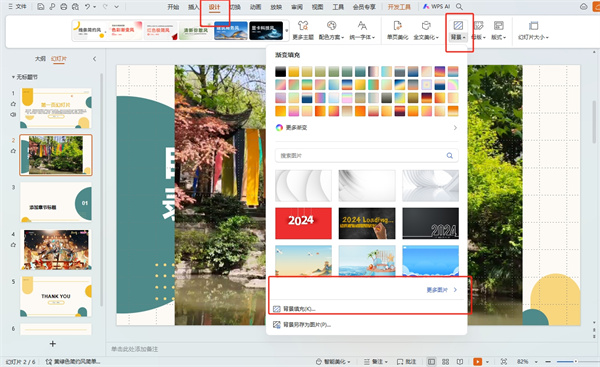The width and height of the screenshot is (600, 367).
Task: Open the 开发工具 developer tools tab
Action: pyautogui.click(x=399, y=7)
